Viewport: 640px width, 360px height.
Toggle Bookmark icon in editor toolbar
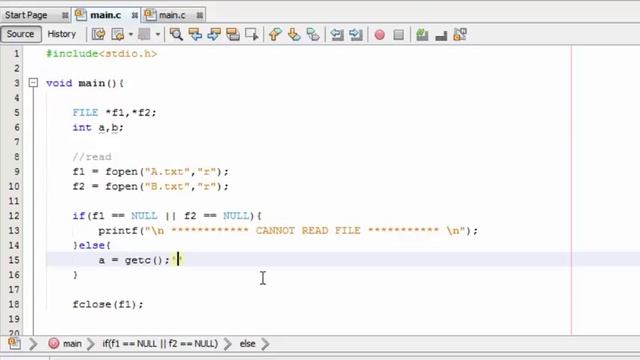(313, 34)
